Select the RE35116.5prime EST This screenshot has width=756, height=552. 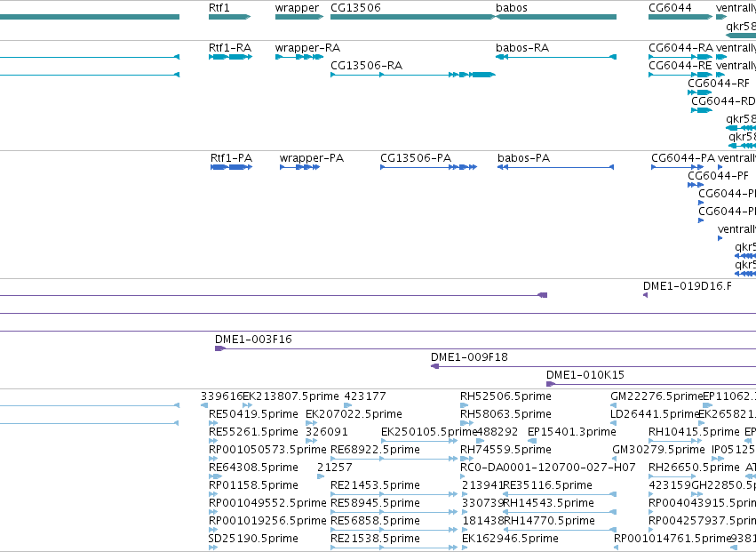[560, 495]
